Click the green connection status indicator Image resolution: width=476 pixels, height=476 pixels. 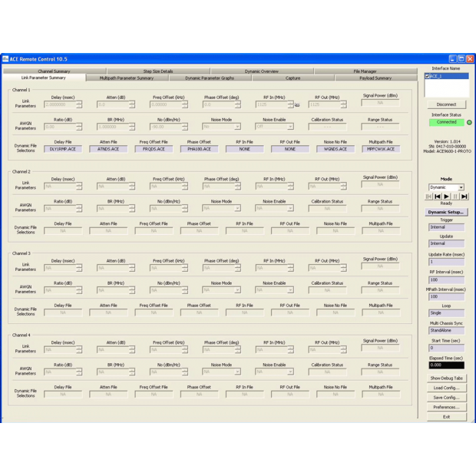tap(469, 122)
